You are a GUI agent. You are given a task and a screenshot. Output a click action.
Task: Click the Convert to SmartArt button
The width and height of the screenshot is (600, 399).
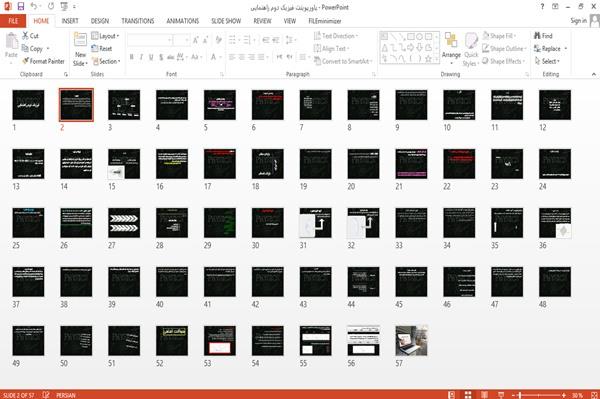coord(342,61)
